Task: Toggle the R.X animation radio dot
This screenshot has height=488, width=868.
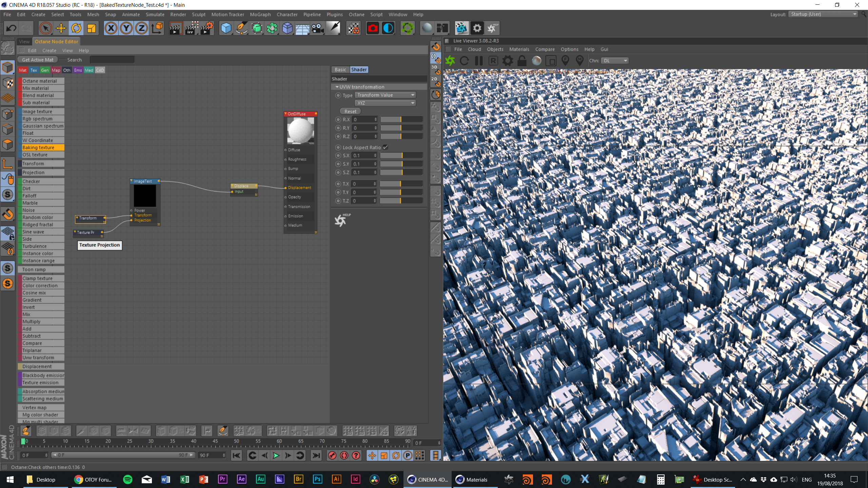Action: pyautogui.click(x=338, y=120)
